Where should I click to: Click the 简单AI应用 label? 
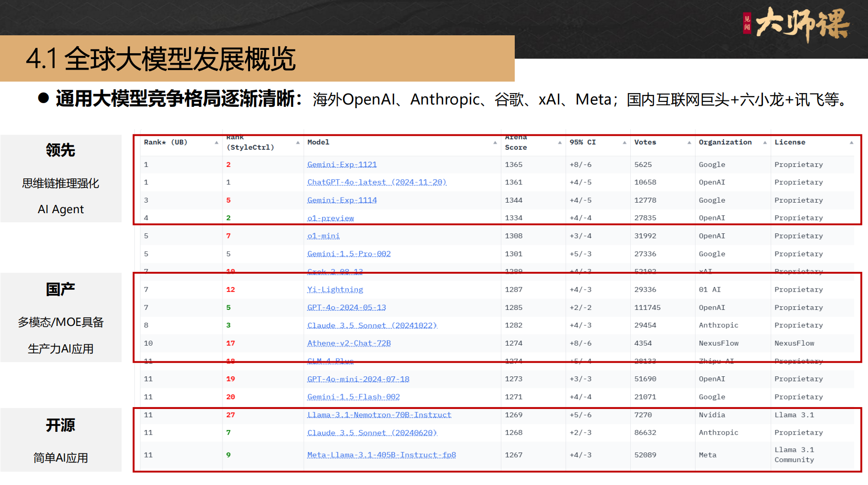[x=61, y=458]
